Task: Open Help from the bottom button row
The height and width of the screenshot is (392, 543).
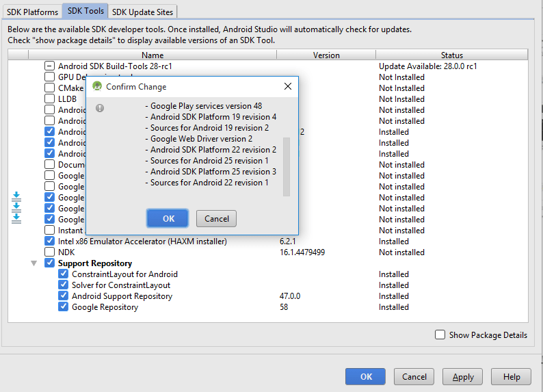Action: click(x=511, y=376)
